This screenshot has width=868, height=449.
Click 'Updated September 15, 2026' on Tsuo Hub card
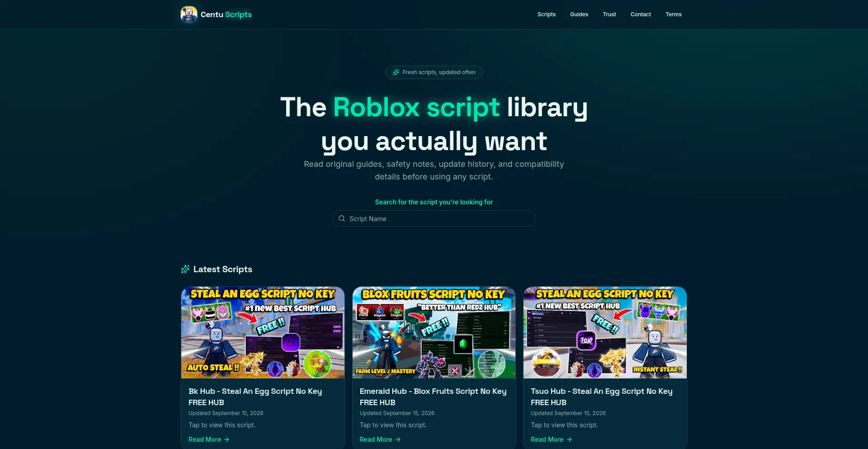click(x=568, y=413)
